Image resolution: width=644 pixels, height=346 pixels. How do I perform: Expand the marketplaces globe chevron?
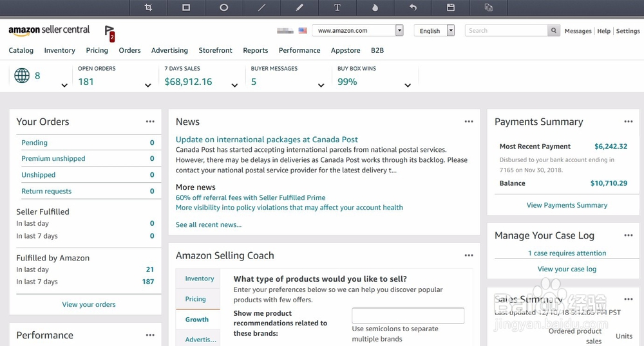[64, 86]
